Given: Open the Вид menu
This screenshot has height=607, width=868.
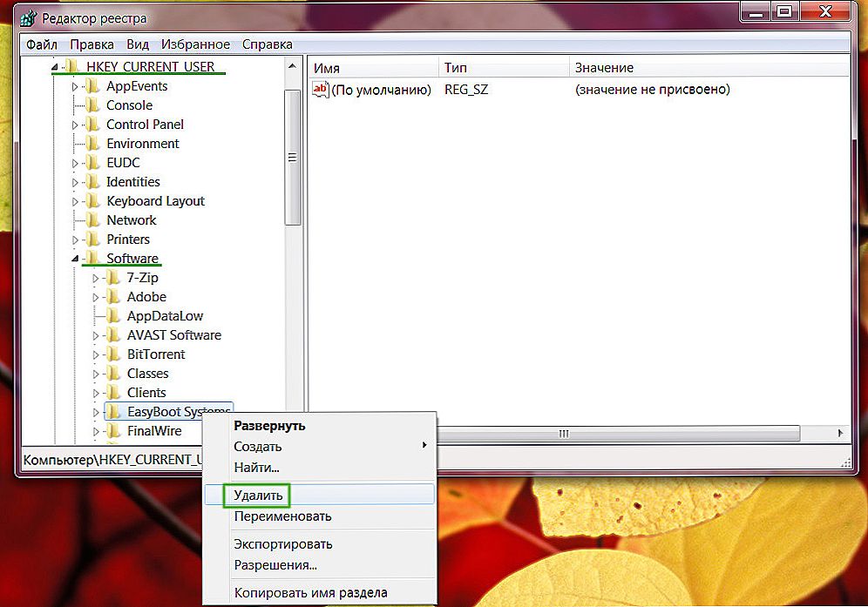Looking at the screenshot, I should [138, 44].
